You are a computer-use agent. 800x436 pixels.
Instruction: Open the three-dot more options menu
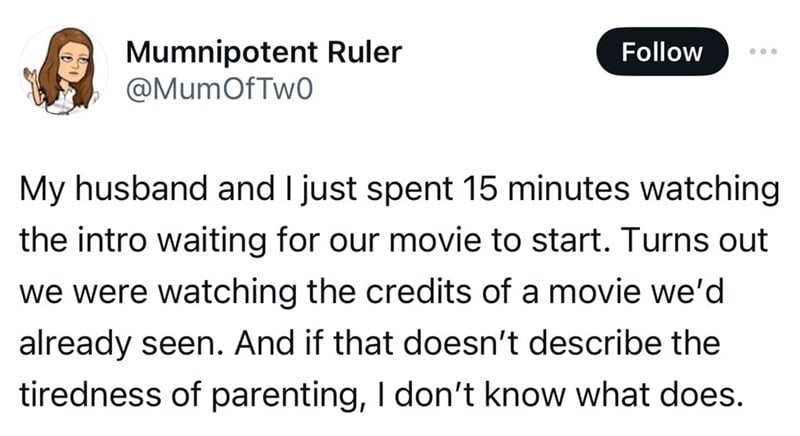(x=763, y=52)
